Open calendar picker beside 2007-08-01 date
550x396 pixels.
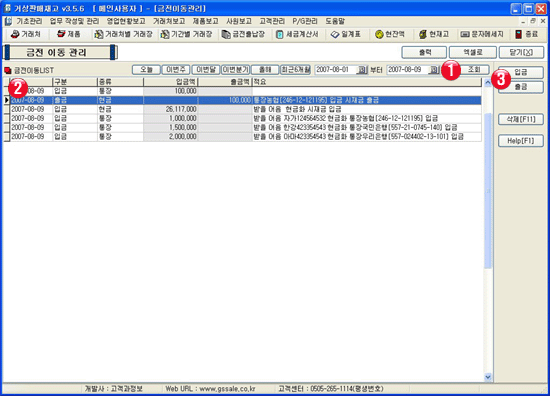coord(362,70)
